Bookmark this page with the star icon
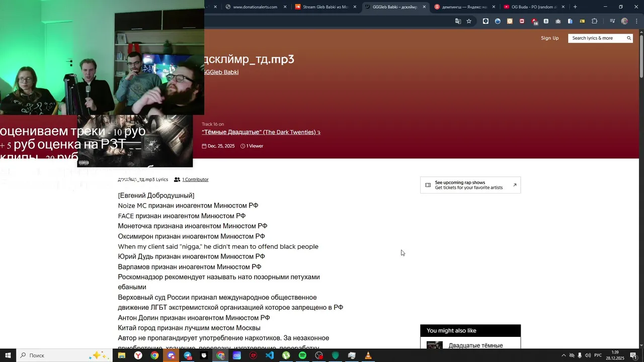The image size is (644, 362). [469, 21]
